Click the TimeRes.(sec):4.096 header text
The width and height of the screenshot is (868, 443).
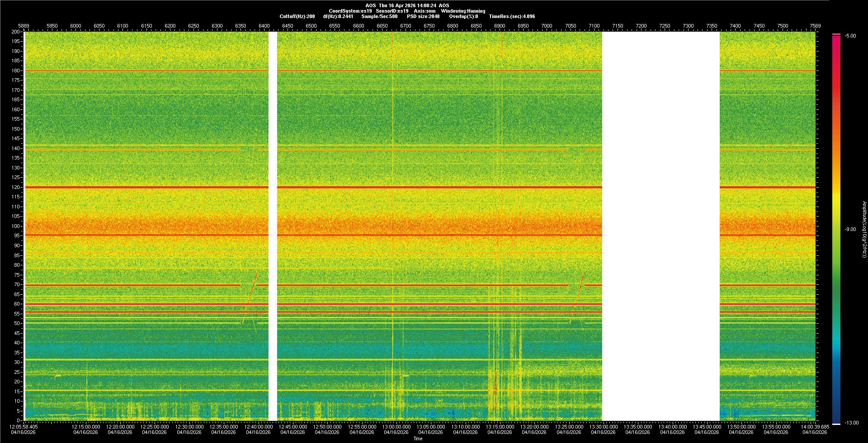click(x=512, y=16)
